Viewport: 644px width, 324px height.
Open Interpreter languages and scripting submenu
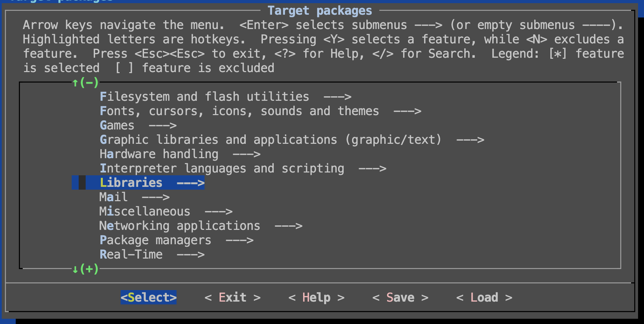tap(222, 168)
